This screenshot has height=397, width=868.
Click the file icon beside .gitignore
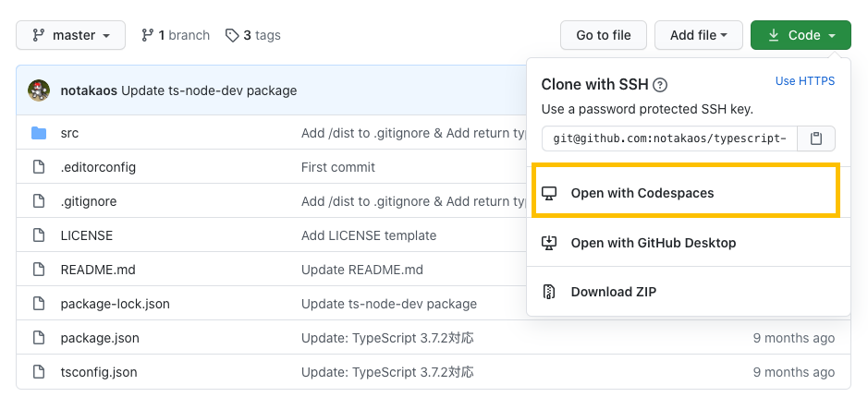(x=39, y=201)
